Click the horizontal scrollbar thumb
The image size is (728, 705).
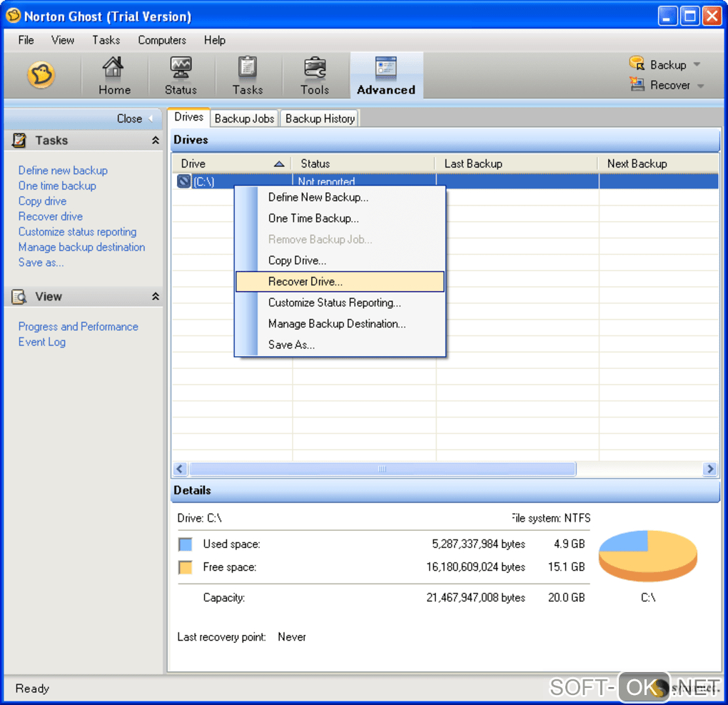click(x=383, y=469)
